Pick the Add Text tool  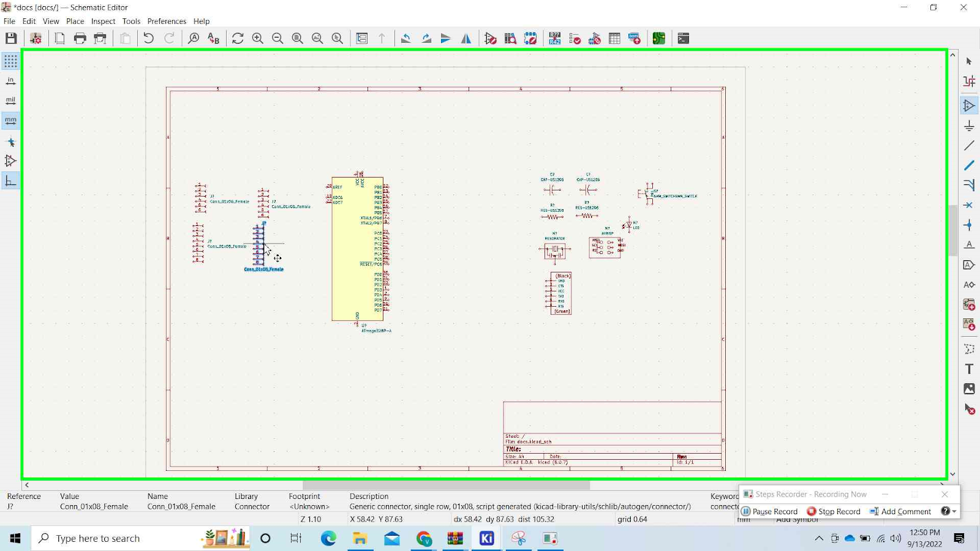(969, 369)
